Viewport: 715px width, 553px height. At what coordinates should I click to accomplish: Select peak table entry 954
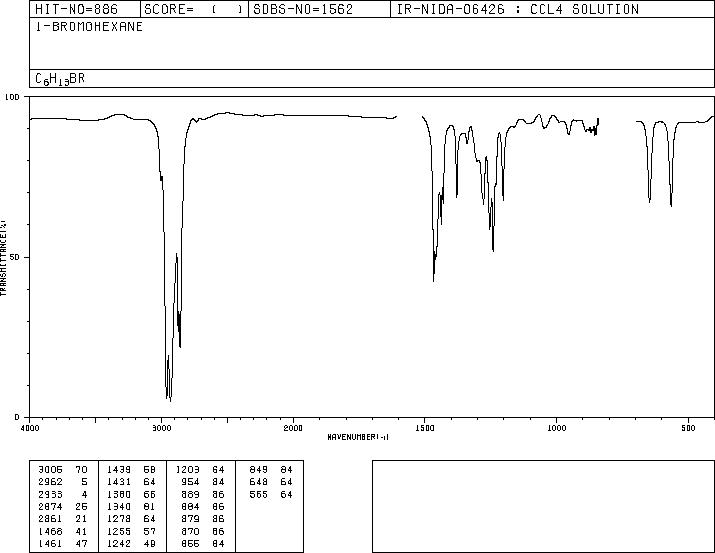pyautogui.click(x=190, y=482)
